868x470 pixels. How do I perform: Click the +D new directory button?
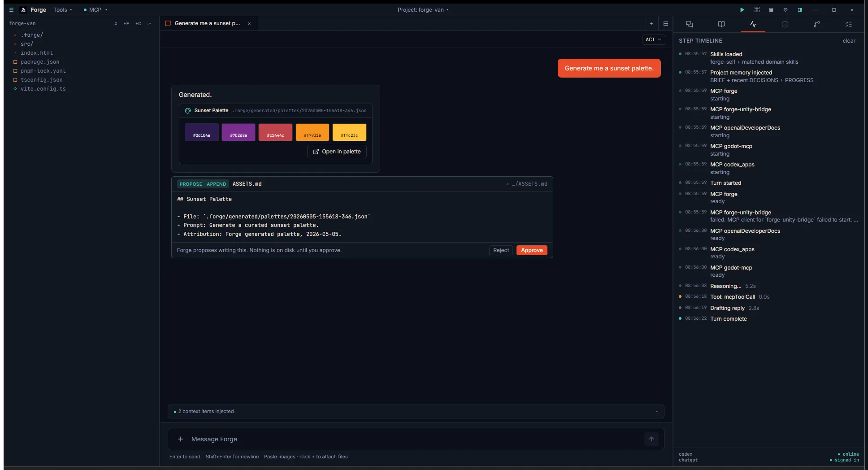139,23
